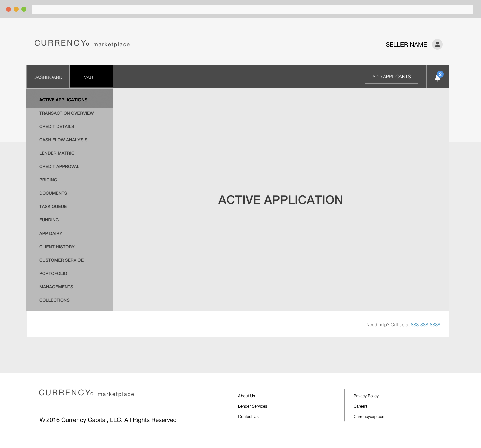The image size is (481, 448).
Task: Go to Collections section
Action: coord(54,300)
